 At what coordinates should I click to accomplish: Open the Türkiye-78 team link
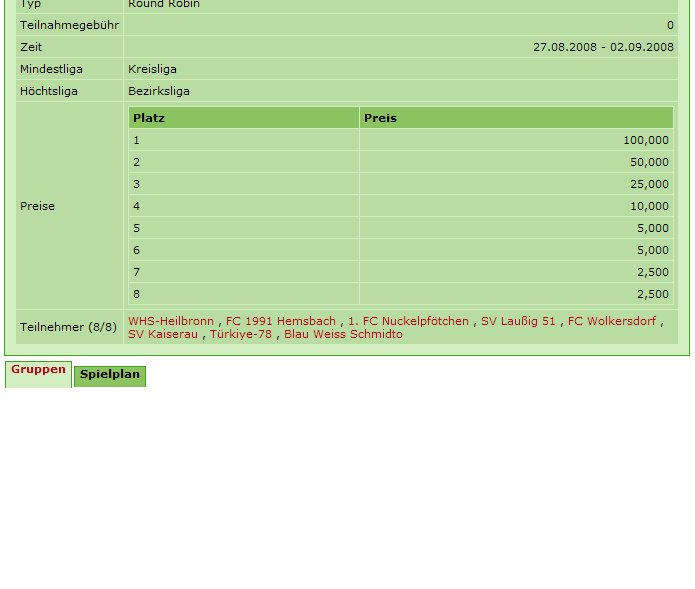click(240, 334)
